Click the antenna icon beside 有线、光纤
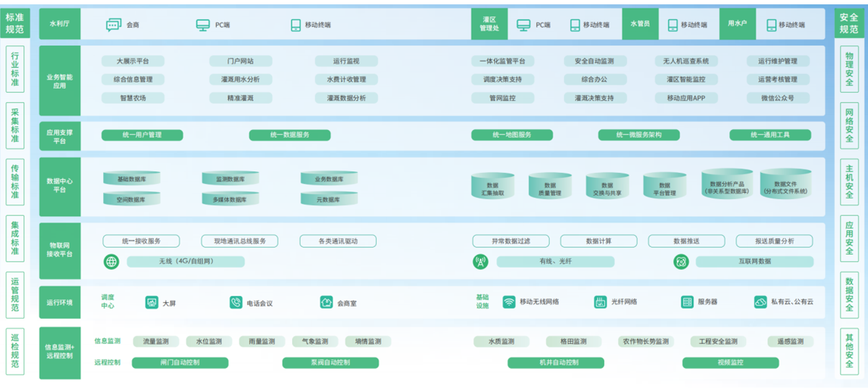 coord(480,262)
